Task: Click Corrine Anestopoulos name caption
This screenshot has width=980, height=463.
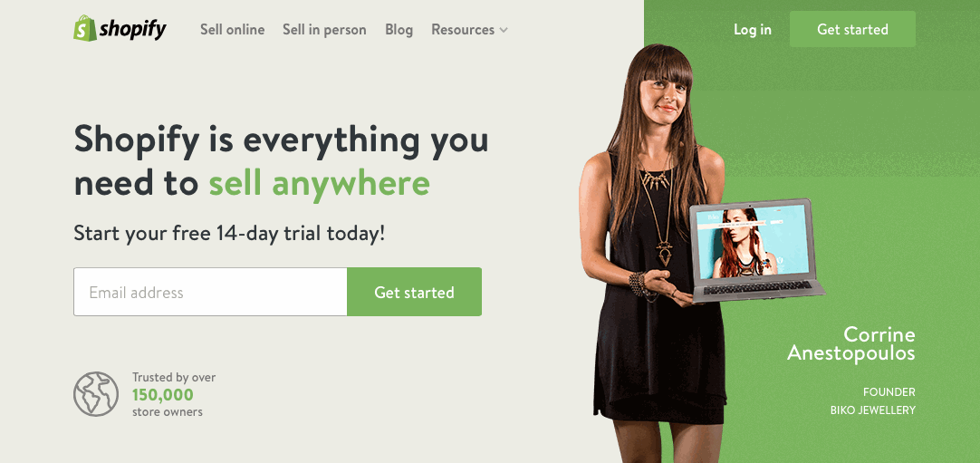Action: [850, 343]
